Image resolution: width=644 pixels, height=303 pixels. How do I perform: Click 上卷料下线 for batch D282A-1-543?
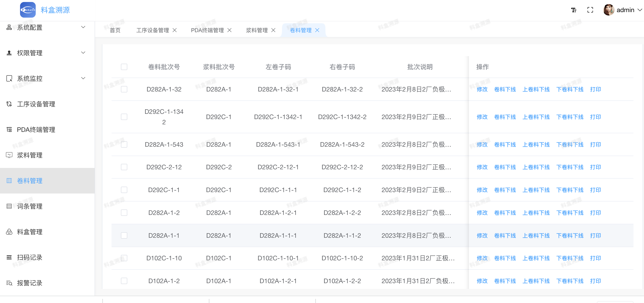coord(536,144)
